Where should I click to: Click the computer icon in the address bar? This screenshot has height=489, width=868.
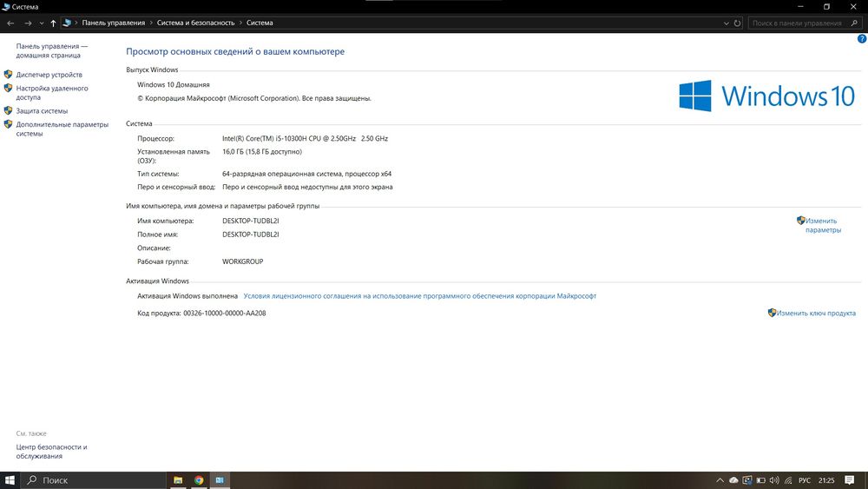click(x=67, y=23)
